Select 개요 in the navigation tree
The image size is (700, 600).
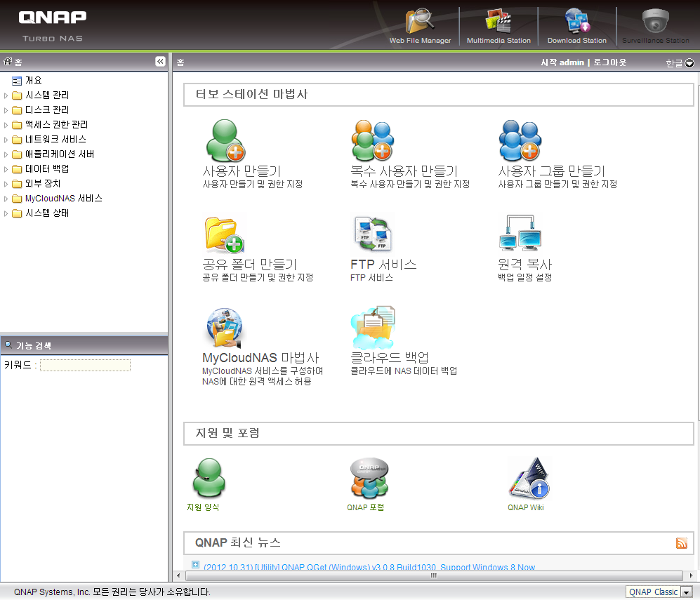coord(33,81)
